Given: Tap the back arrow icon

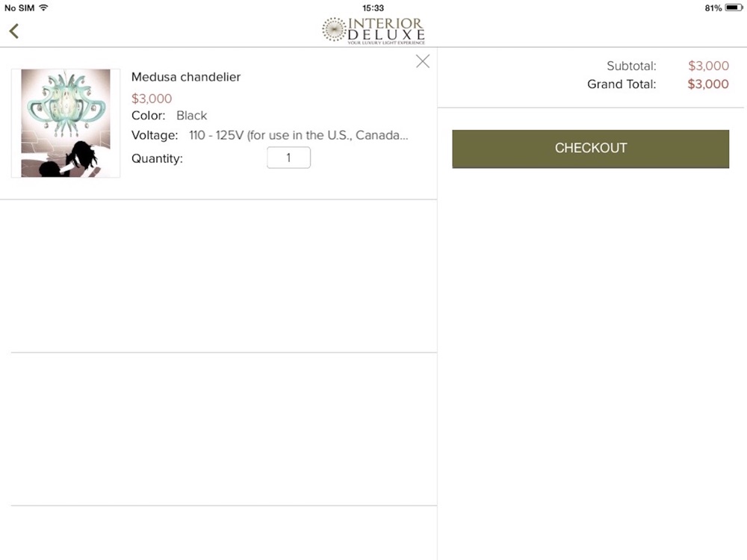Looking at the screenshot, I should (x=13, y=31).
